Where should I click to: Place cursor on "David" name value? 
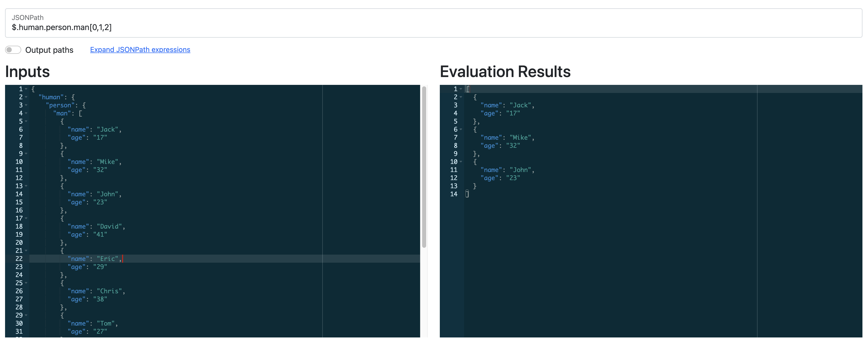109,227
